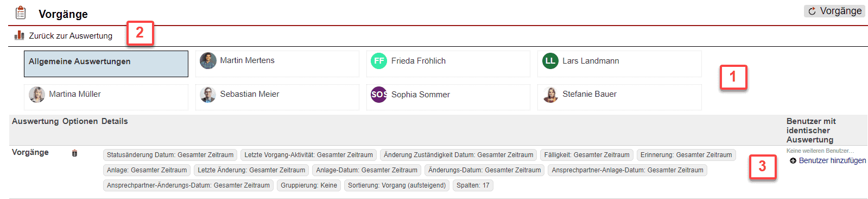Screen dimensions: 868x199
Task: Open Sebastian Meier's evaluations
Action: coord(277,97)
